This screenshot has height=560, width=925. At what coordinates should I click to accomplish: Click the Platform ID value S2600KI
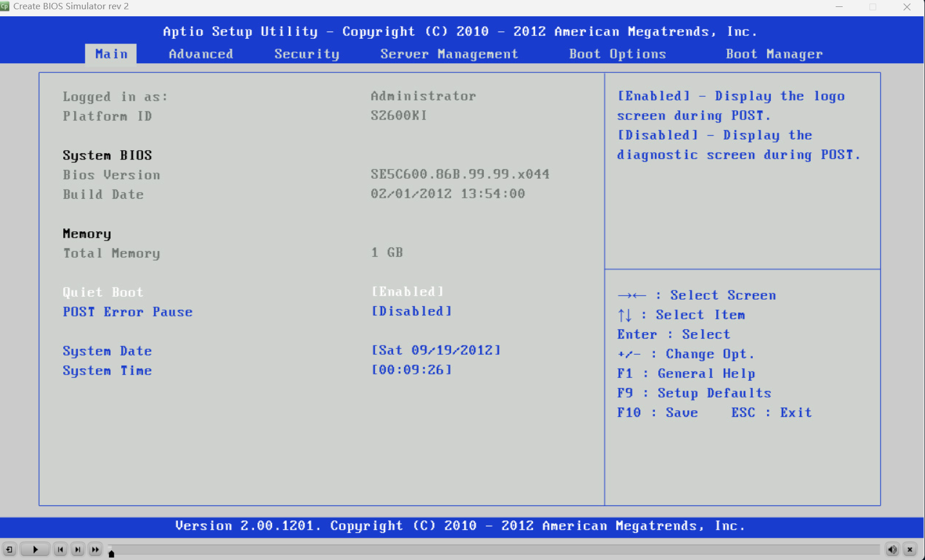(399, 115)
